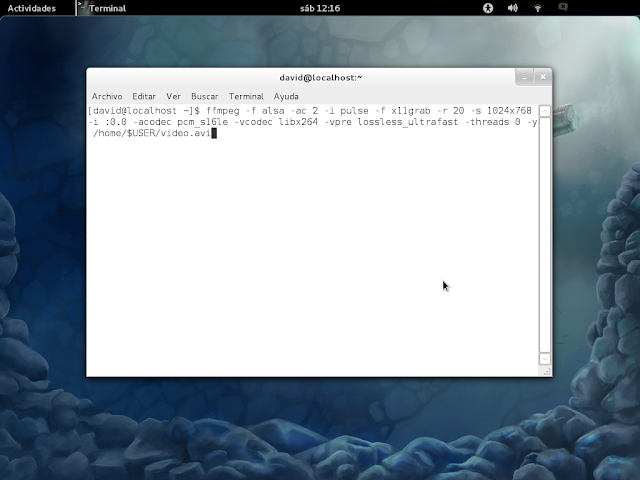Open the clock showing sáb 12:16

320,8
